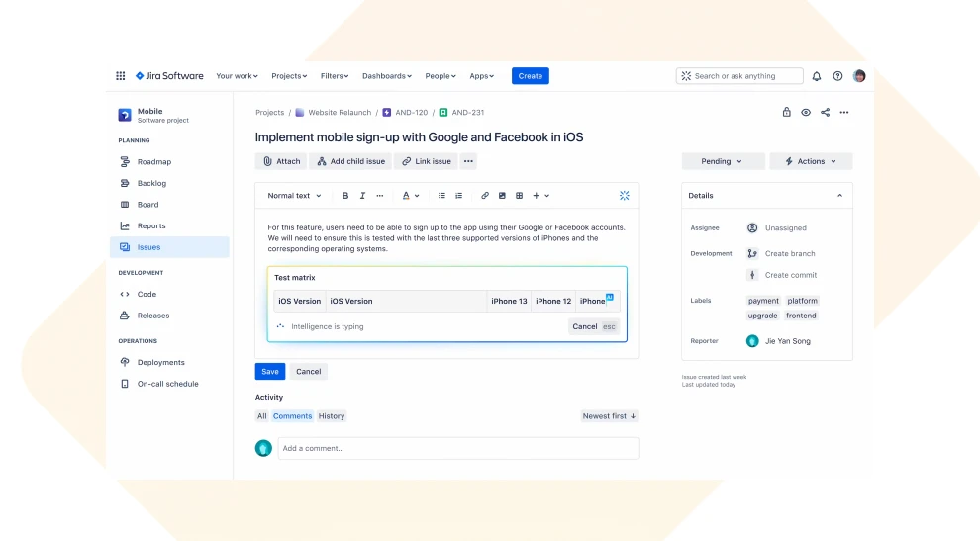Click the share issue icon
The height and width of the screenshot is (541, 980).
(826, 113)
